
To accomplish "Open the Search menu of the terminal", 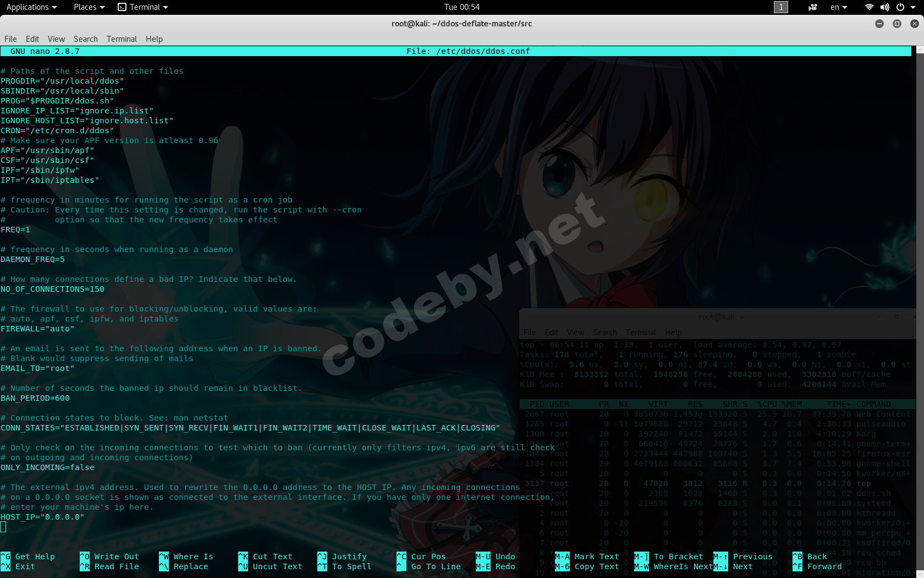I will (86, 39).
